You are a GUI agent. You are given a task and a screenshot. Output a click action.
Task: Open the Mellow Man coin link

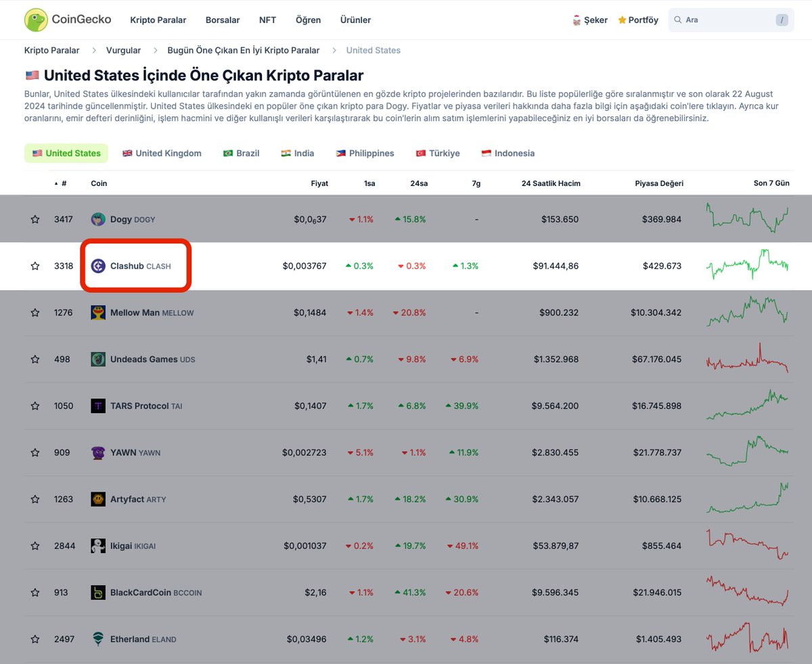(152, 313)
